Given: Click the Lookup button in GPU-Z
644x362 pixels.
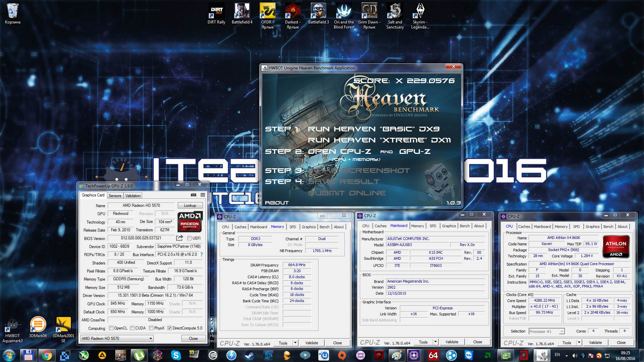Looking at the screenshot, I should [190, 205].
